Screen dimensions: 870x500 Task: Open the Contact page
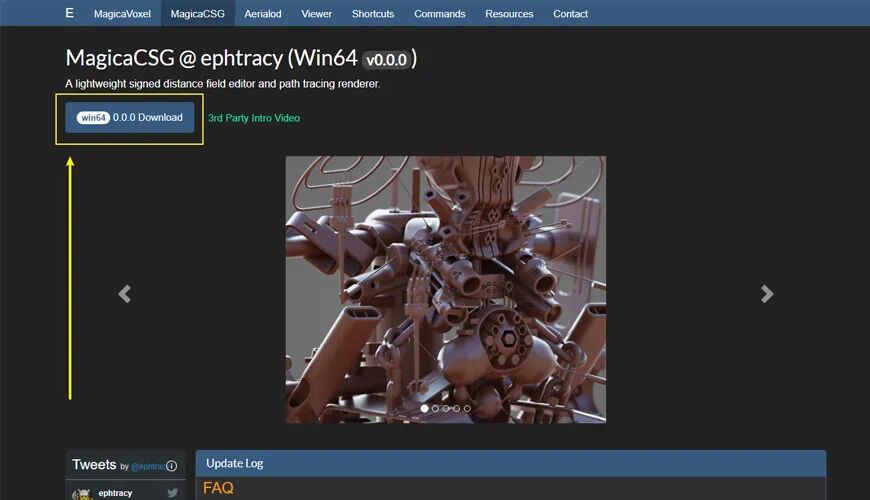click(570, 14)
